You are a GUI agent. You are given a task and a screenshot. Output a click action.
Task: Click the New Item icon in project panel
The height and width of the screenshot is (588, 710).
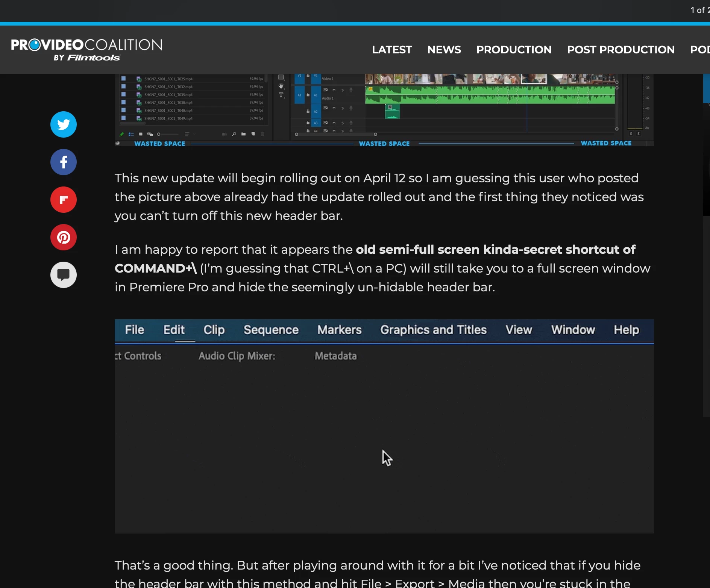253,134
